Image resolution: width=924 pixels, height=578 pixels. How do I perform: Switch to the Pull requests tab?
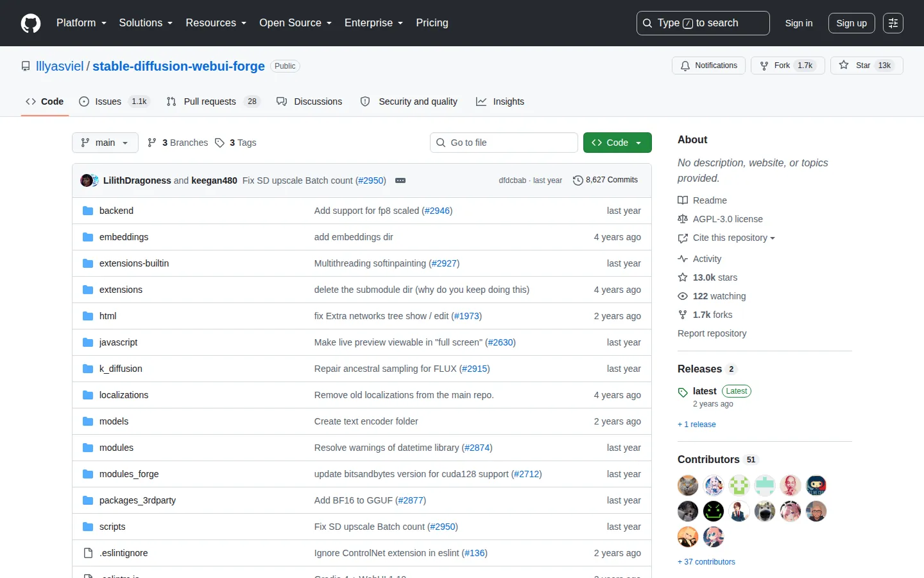[213, 101]
